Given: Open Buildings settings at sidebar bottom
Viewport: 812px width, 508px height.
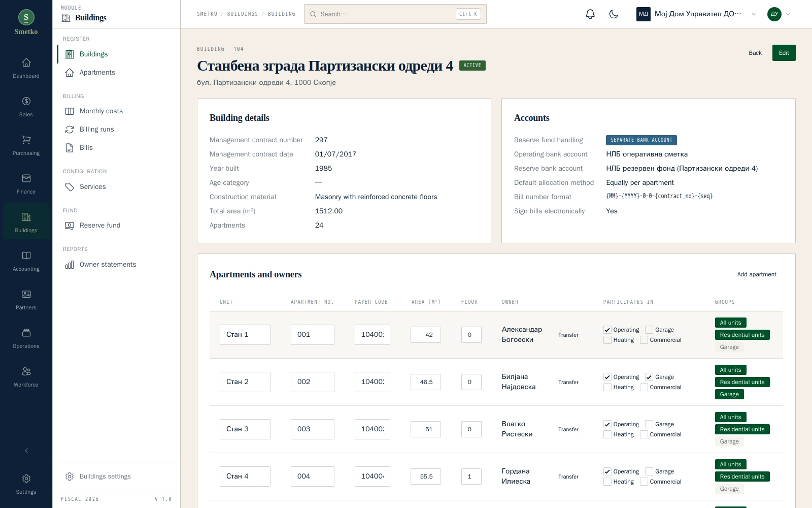Looking at the screenshot, I should point(116,477).
